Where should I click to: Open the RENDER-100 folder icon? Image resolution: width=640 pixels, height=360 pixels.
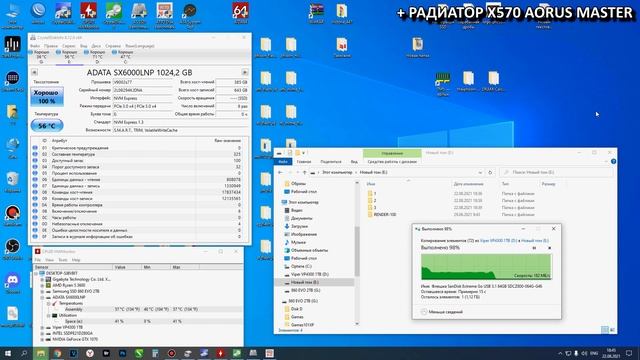370,214
